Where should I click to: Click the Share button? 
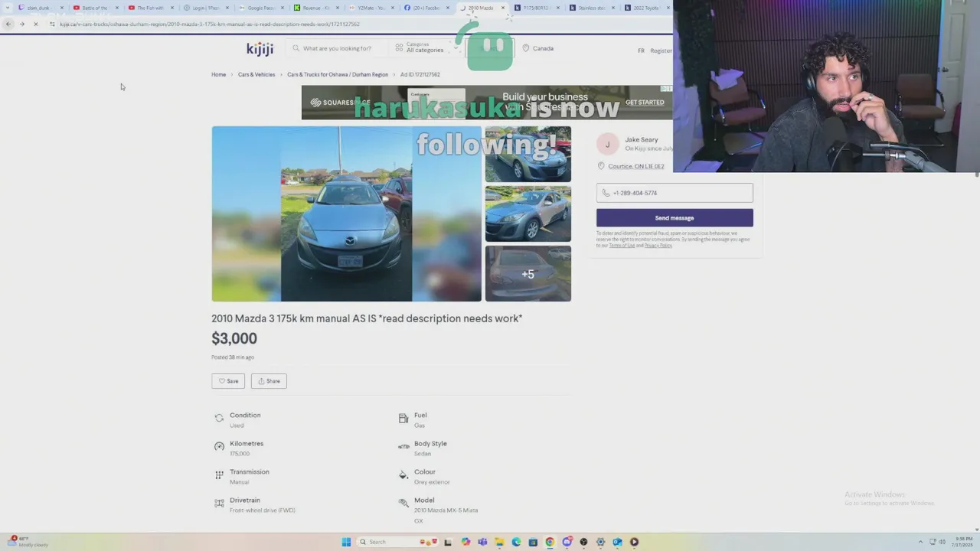click(x=269, y=381)
